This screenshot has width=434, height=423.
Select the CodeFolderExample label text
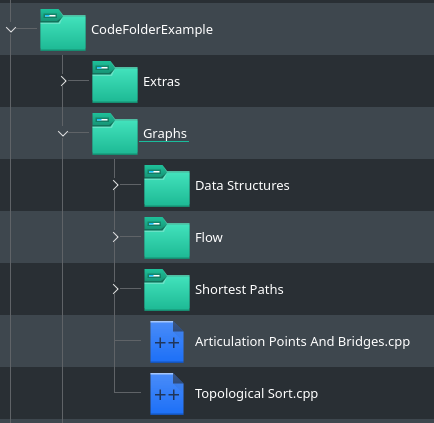[152, 30]
